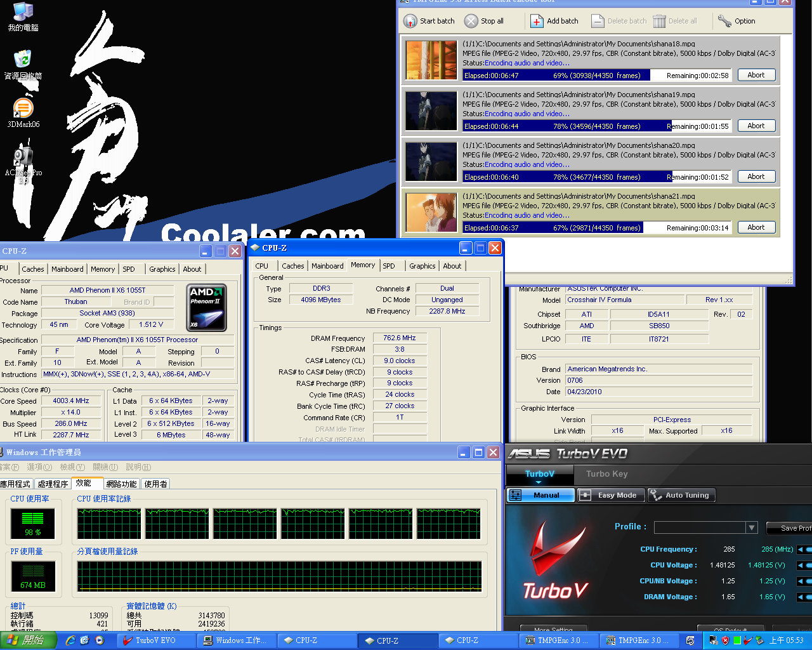
Task: Click the language bar icon on taskbar
Action: click(x=690, y=640)
